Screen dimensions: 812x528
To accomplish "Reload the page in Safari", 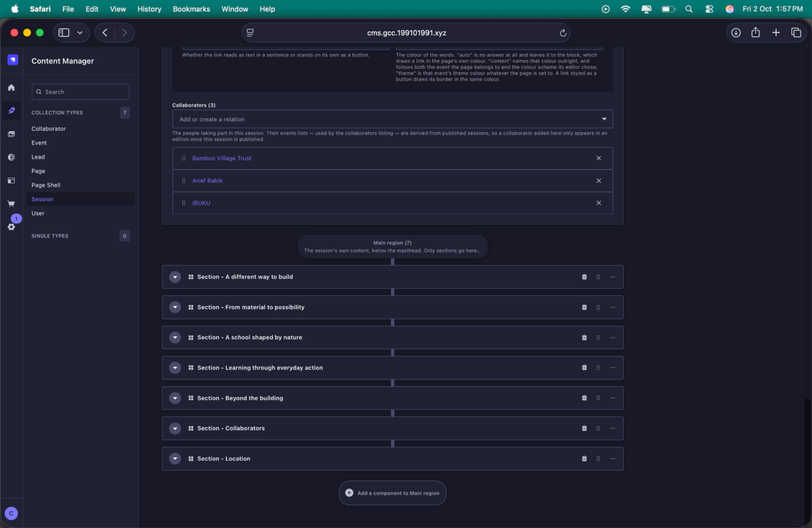I will (562, 33).
